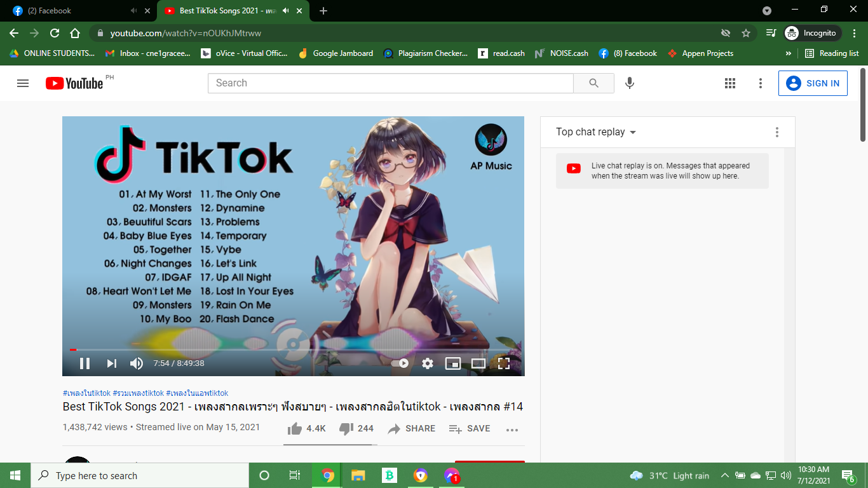Screen dimensions: 868x488
Task: Open File Explorer from the taskbar
Action: click(x=358, y=475)
